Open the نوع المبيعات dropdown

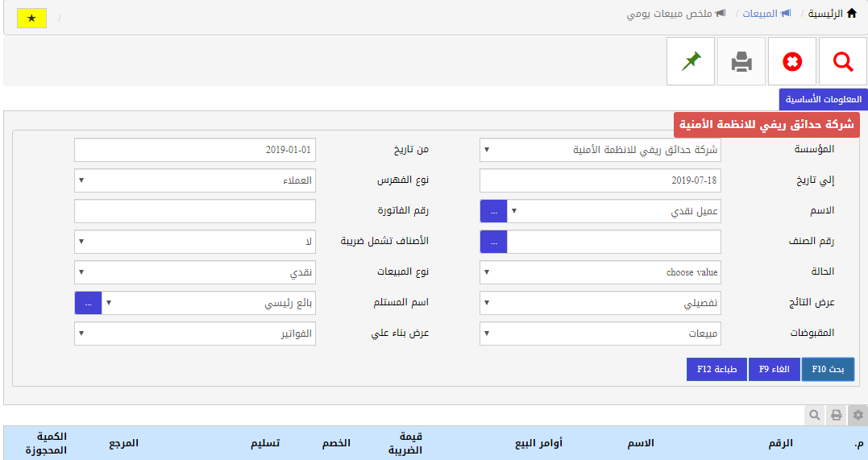point(194,272)
